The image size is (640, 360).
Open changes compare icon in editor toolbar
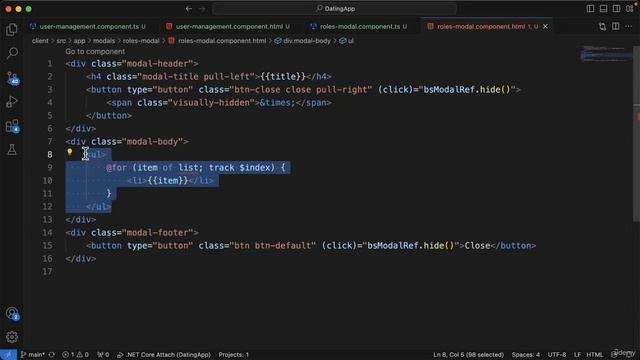602,27
